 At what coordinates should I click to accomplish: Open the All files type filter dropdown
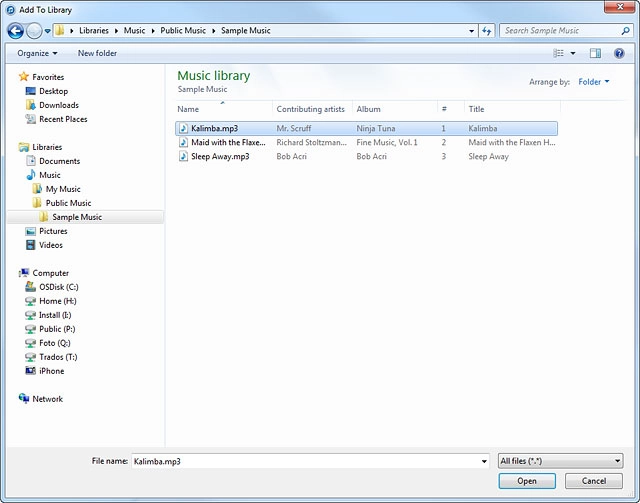coord(560,461)
